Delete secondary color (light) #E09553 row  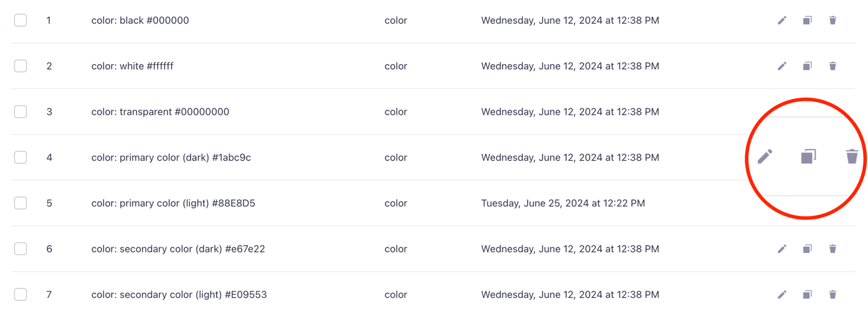click(833, 294)
